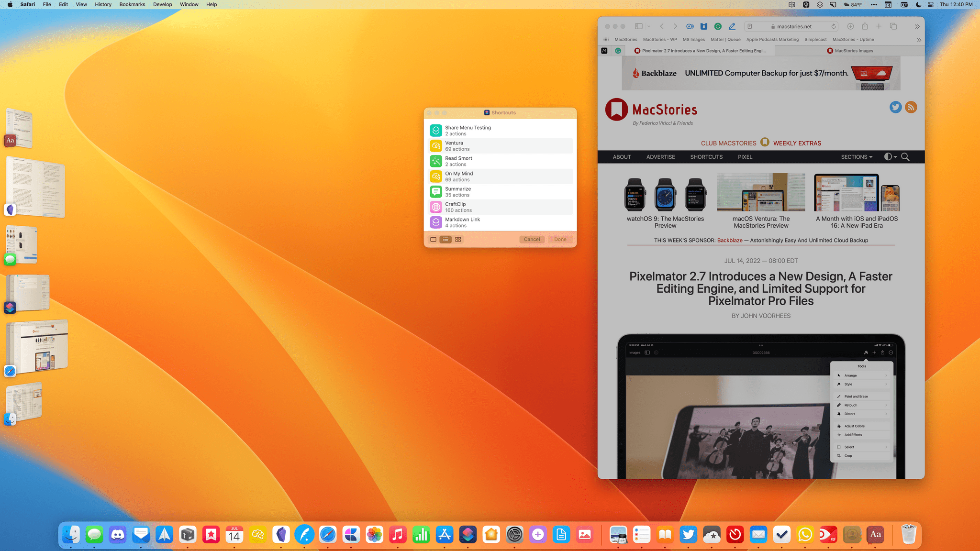Screen dimensions: 980x551
Task: Expand the SECTIONS dropdown on MacStories
Action: tap(857, 157)
